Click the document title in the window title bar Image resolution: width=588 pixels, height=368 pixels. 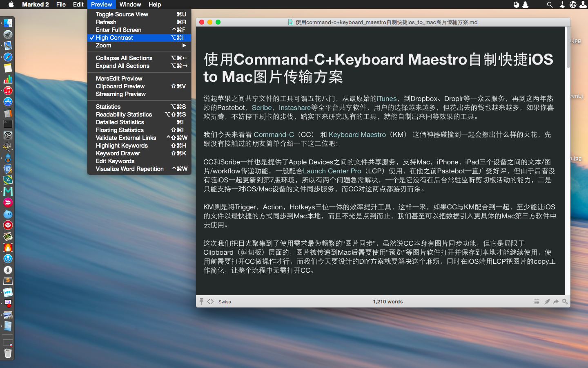coord(386,22)
